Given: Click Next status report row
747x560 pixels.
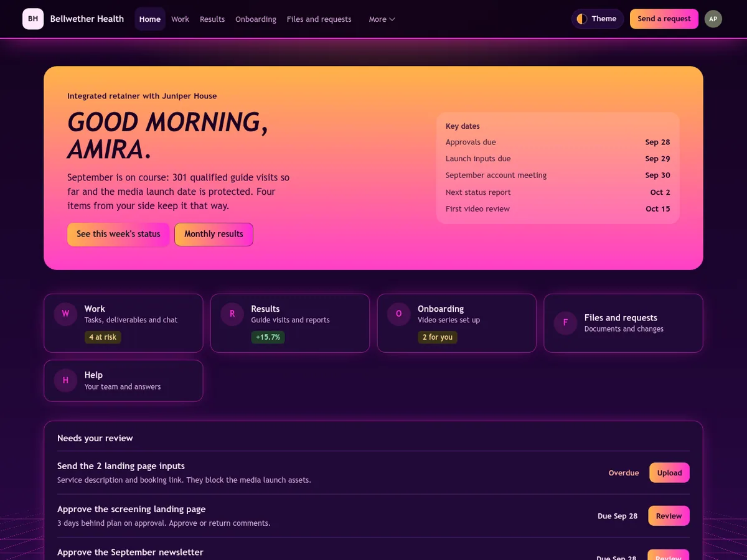Looking at the screenshot, I should click(x=558, y=192).
